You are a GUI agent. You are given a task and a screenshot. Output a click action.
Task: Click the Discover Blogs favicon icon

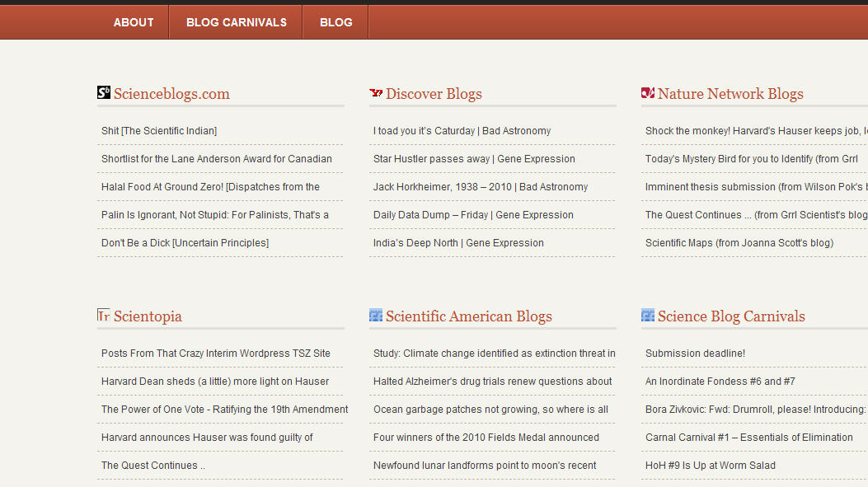(x=376, y=93)
